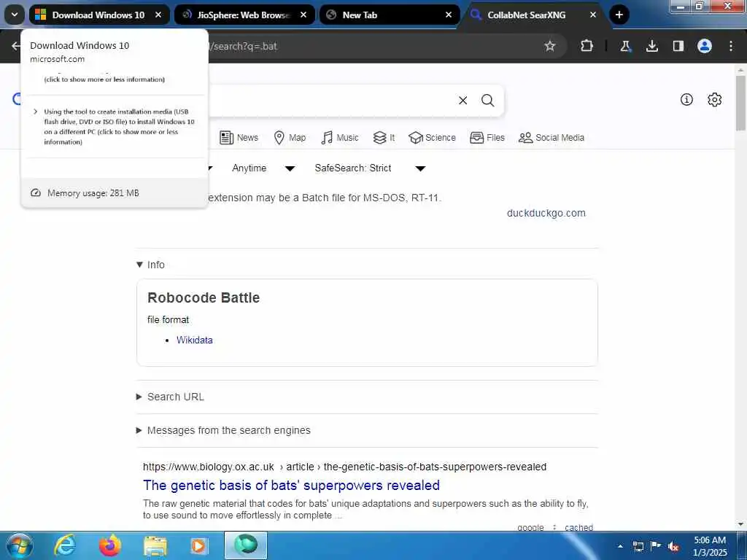The width and height of the screenshot is (747, 560).
Task: Open the clock showing 5:06 AM
Action: [x=710, y=546]
